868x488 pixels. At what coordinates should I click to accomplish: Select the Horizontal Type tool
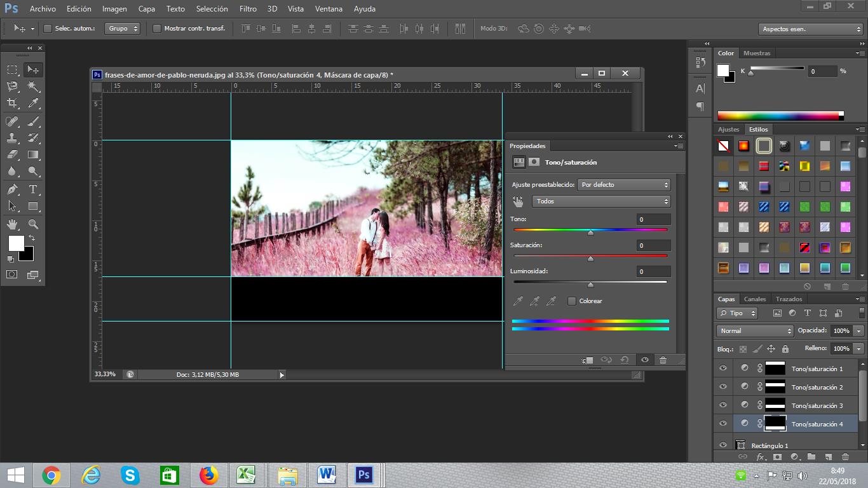tap(33, 189)
